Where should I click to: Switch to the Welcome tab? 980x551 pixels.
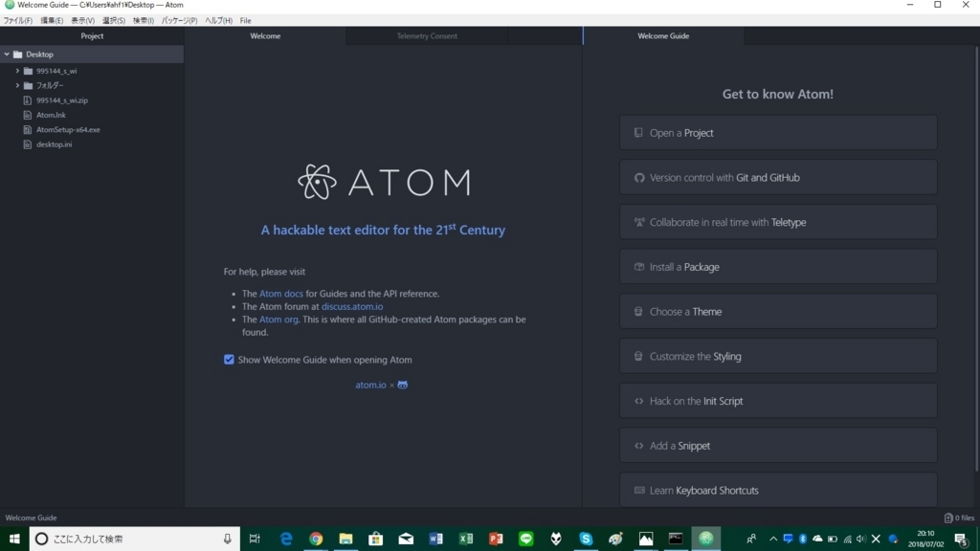point(265,36)
